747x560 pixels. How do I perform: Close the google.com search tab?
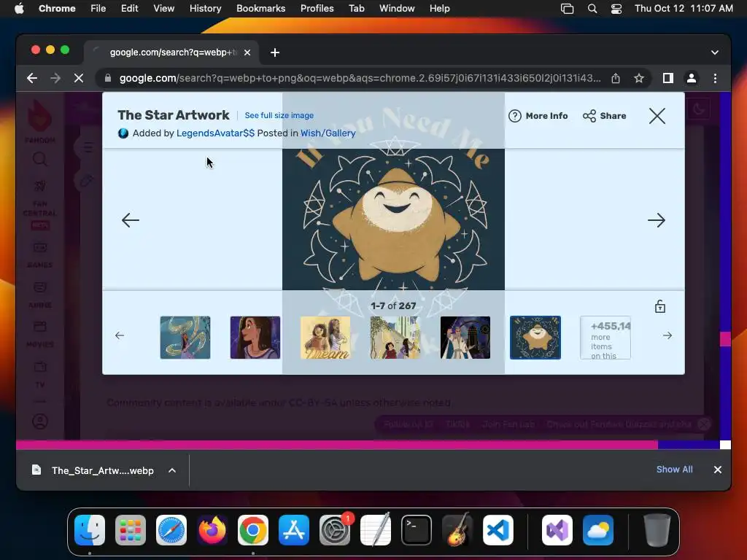pyautogui.click(x=247, y=52)
